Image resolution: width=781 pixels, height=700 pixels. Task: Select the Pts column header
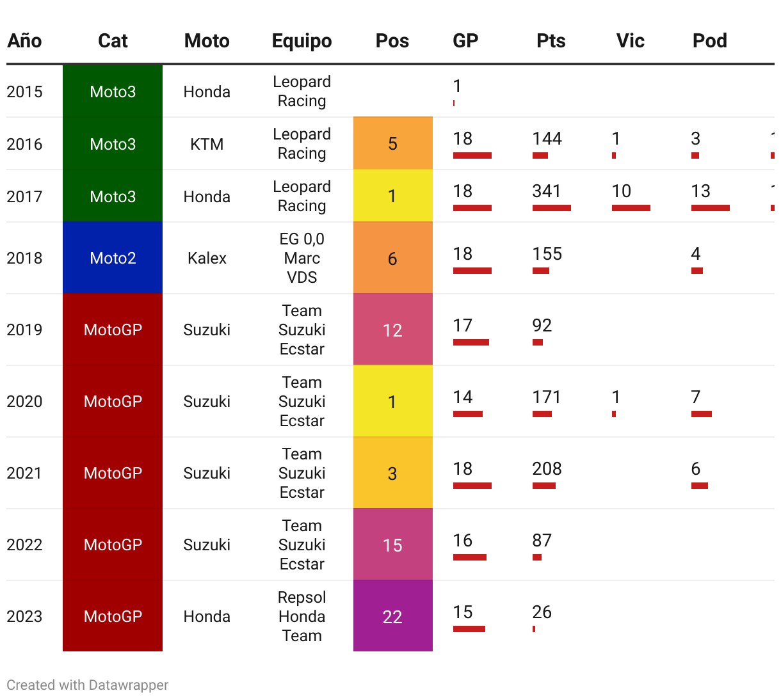[x=551, y=41]
